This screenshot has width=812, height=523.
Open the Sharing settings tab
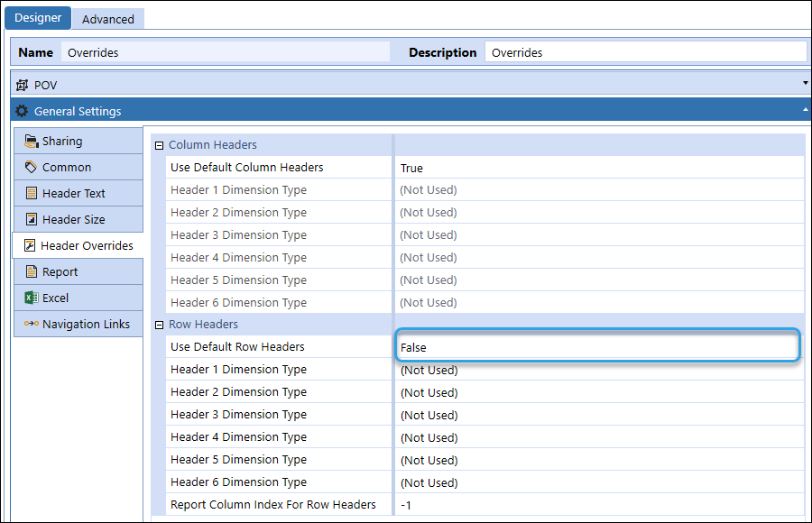(78, 141)
